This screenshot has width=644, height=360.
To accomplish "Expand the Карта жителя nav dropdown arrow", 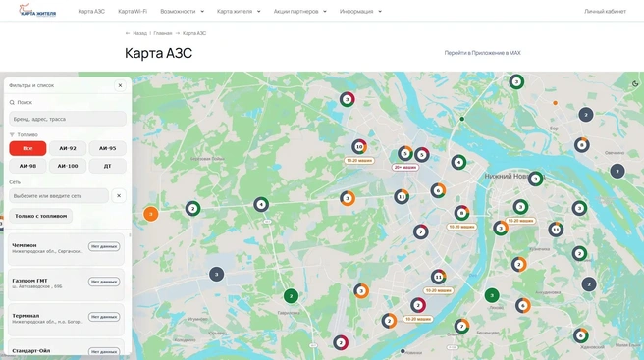I will 259,12.
